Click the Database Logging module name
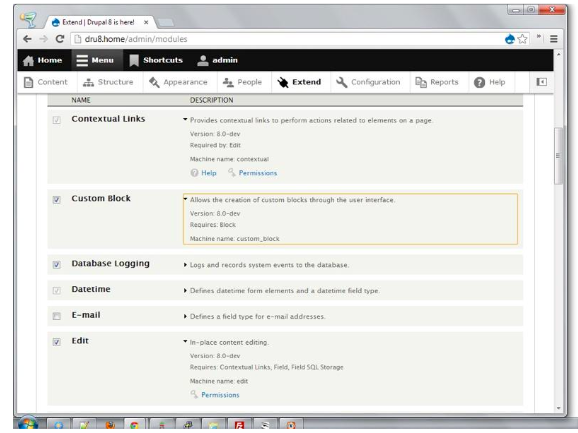The height and width of the screenshot is (433, 578). tap(111, 263)
